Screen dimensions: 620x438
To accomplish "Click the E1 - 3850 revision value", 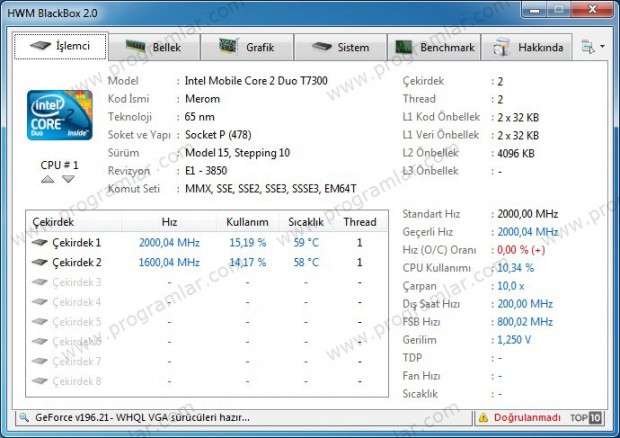I will tap(206, 171).
